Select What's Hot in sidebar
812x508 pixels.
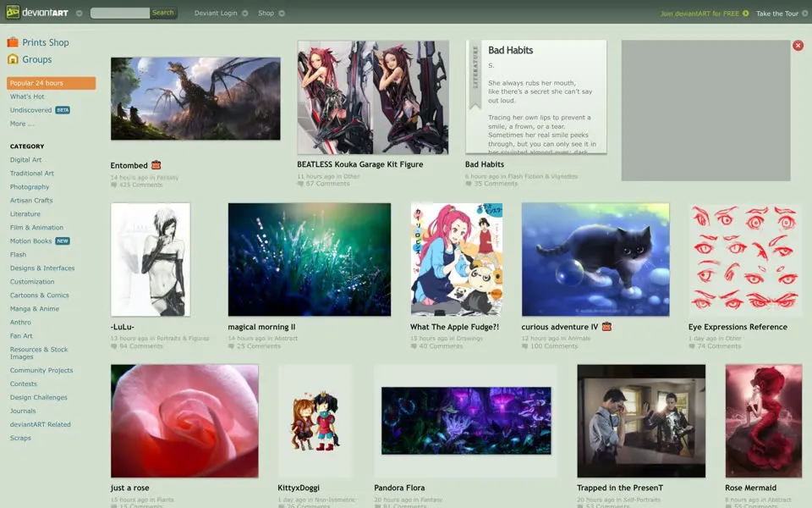(27, 97)
